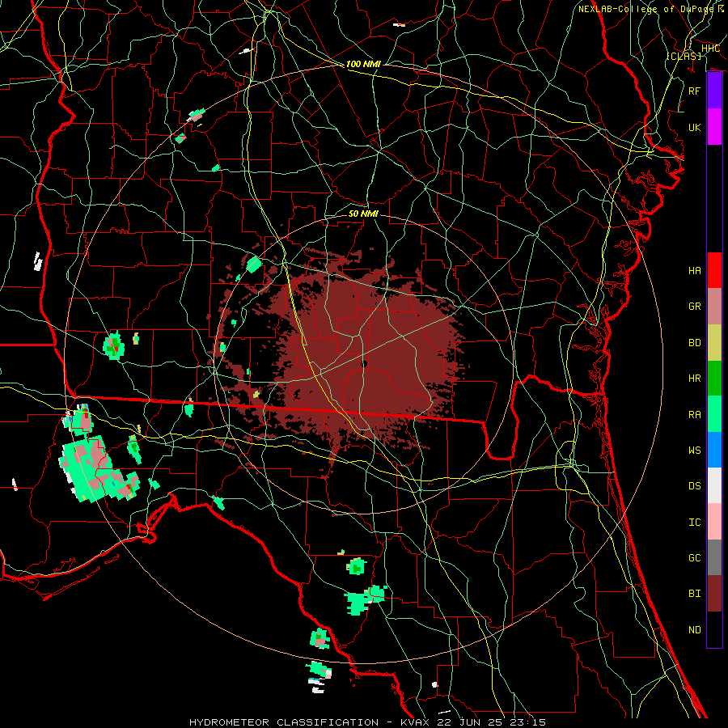Click the GC legend label
The width and height of the screenshot is (728, 728).
coord(695,558)
